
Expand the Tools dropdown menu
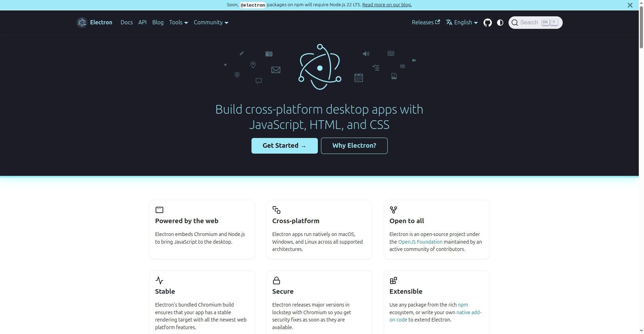pyautogui.click(x=179, y=23)
